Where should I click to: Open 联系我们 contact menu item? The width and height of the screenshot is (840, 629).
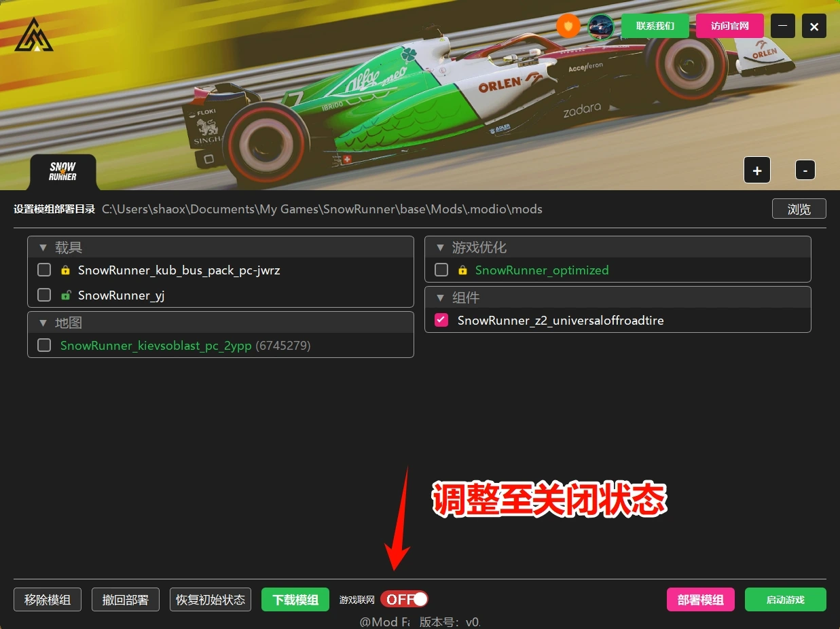tap(654, 25)
